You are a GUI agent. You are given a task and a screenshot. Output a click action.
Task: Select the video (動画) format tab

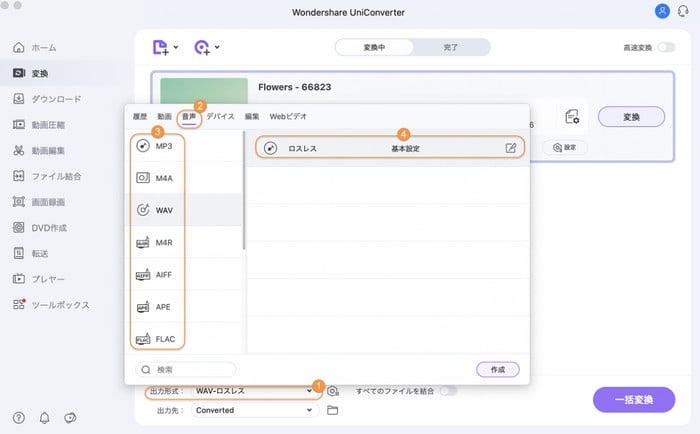click(x=164, y=117)
